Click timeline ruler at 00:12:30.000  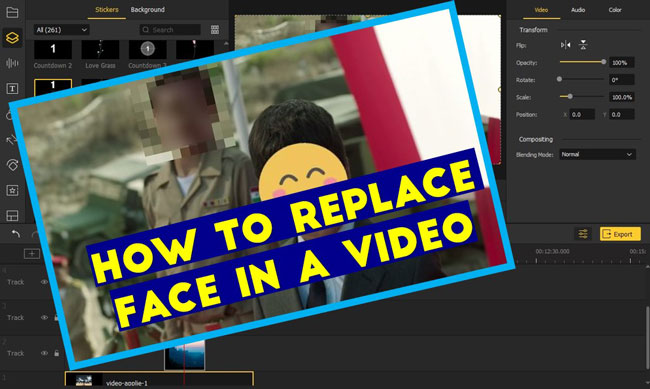(x=553, y=251)
